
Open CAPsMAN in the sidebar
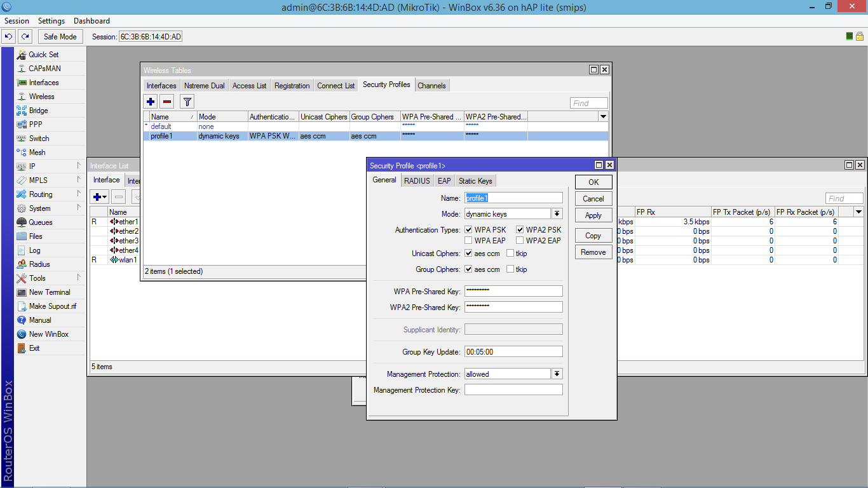point(44,69)
